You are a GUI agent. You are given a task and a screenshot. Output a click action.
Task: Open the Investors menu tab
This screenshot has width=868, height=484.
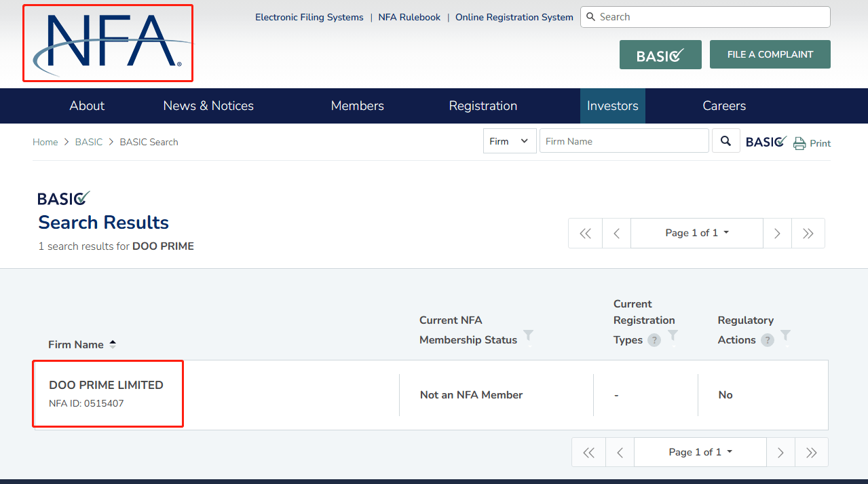click(612, 106)
